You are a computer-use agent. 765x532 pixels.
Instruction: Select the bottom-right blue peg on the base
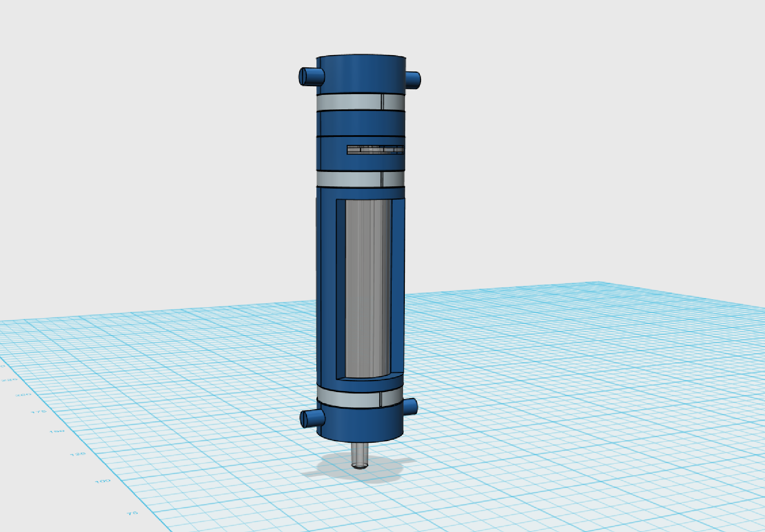(x=410, y=407)
